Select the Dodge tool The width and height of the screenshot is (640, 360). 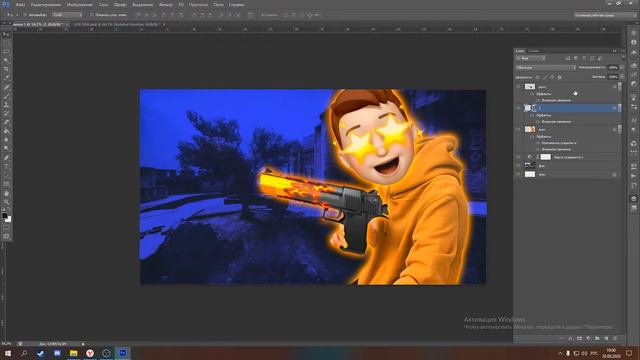pos(6,148)
